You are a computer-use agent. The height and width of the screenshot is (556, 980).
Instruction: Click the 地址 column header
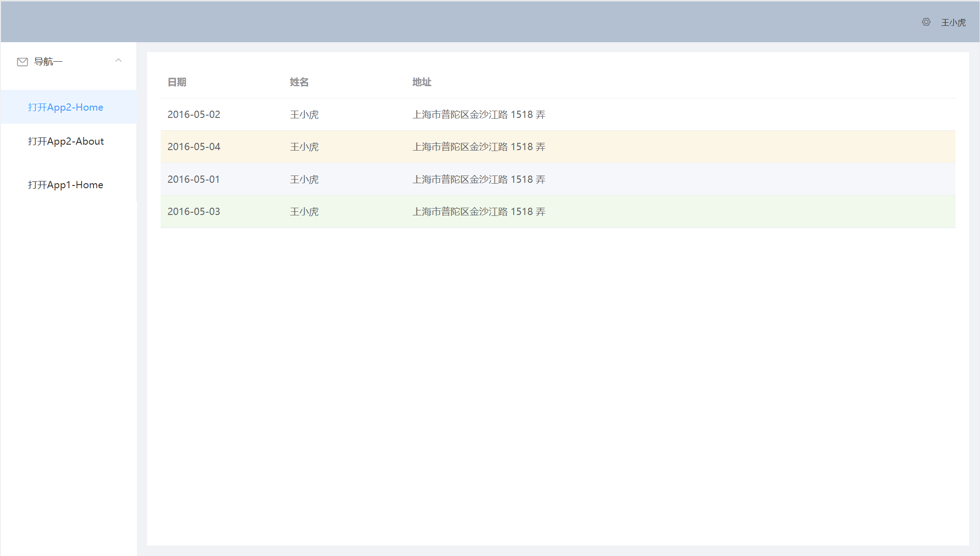[421, 82]
